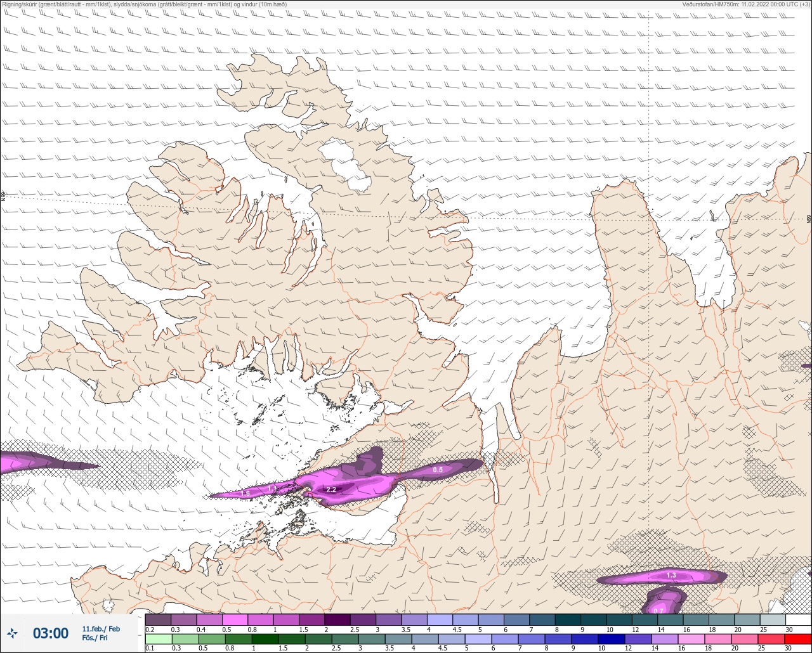Select dark teal 8–9 snow legend swatch
The image size is (812, 653).
pyautogui.click(x=568, y=619)
